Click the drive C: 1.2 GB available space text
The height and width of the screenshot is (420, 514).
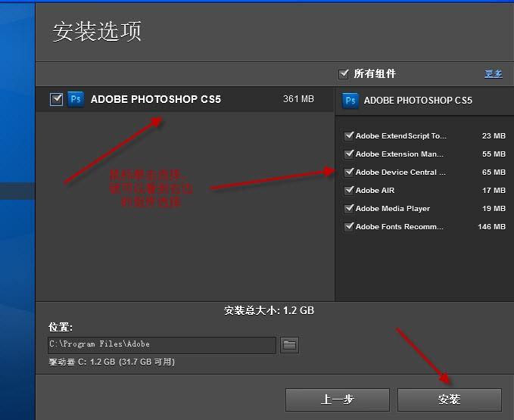(x=112, y=362)
